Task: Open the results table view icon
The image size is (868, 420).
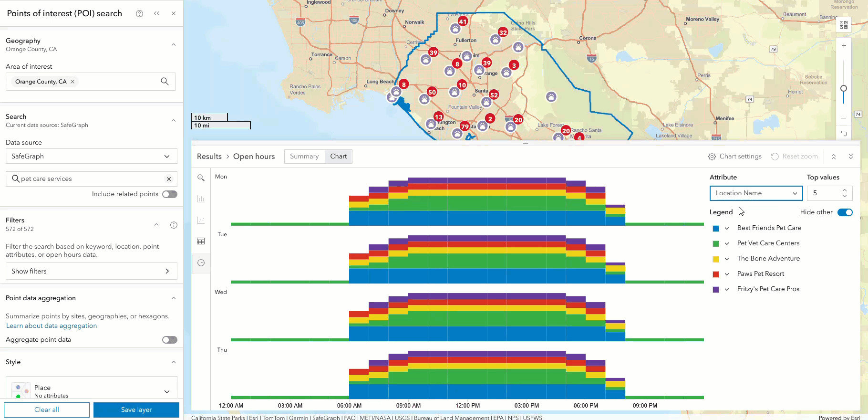Action: coord(201,241)
